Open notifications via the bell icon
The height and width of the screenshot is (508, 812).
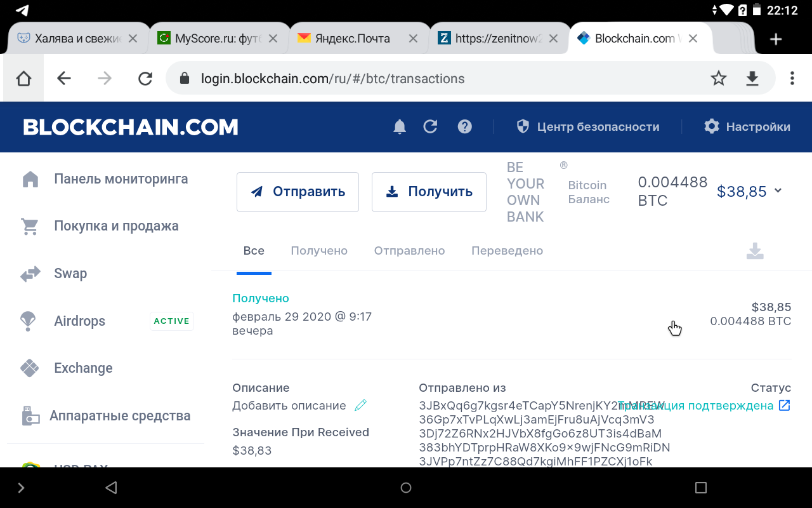pos(399,126)
